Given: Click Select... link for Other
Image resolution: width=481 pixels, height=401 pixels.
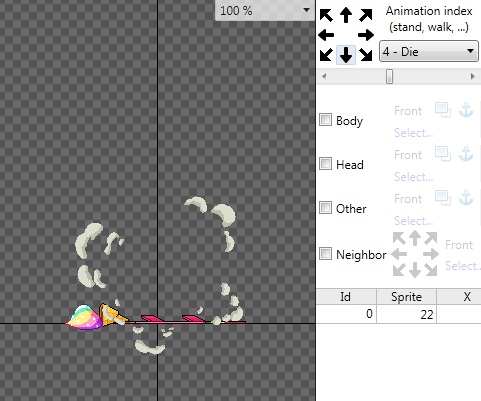Looking at the screenshot, I should [x=414, y=221].
